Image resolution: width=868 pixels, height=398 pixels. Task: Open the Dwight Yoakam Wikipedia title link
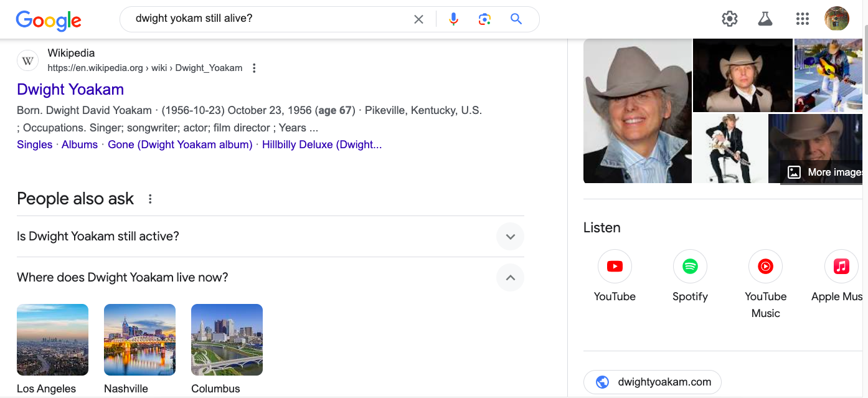pos(70,89)
